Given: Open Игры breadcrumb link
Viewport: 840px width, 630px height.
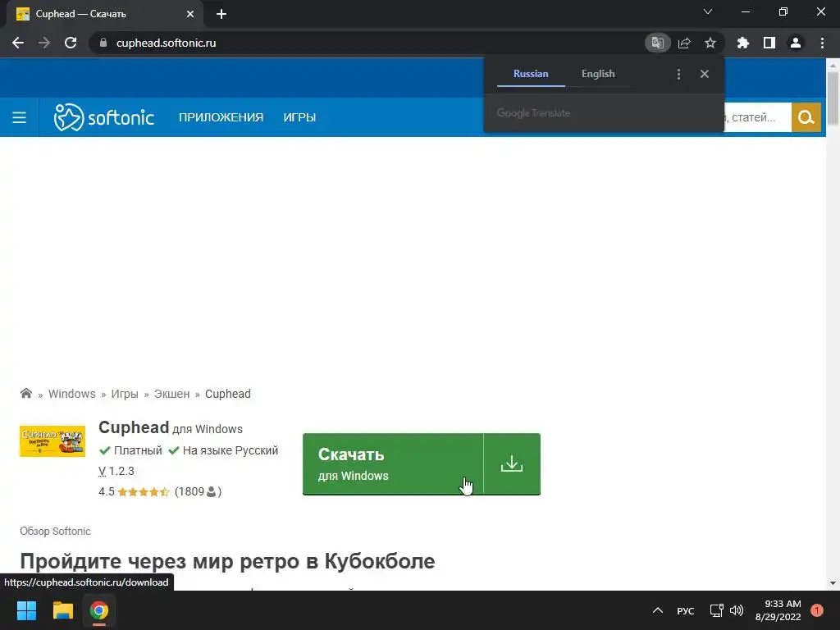Looking at the screenshot, I should (125, 394).
